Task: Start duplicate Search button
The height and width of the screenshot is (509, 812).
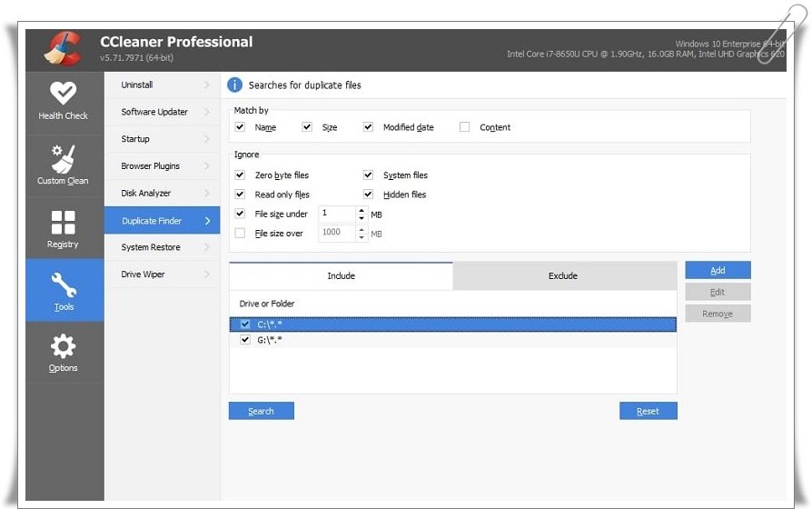Action: click(261, 411)
